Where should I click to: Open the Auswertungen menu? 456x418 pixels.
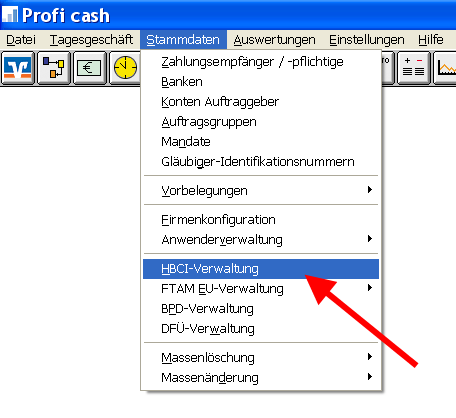[x=274, y=40]
